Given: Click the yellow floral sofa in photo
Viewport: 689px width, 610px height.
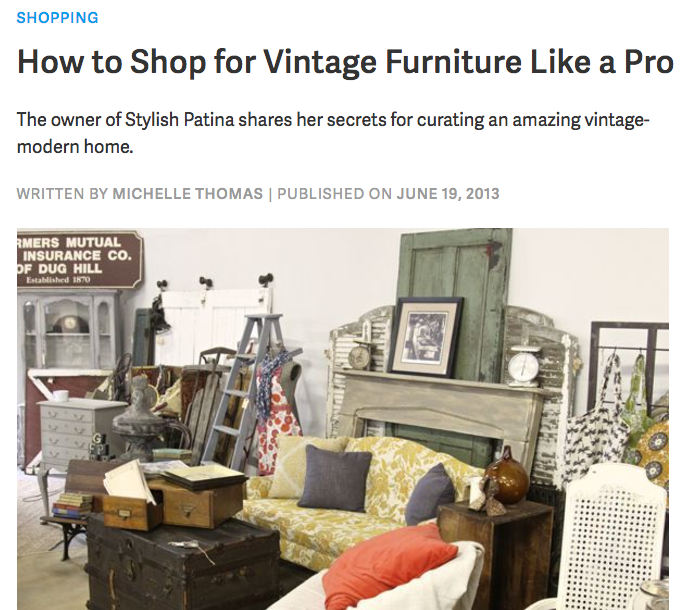Looking at the screenshot, I should tap(352, 497).
